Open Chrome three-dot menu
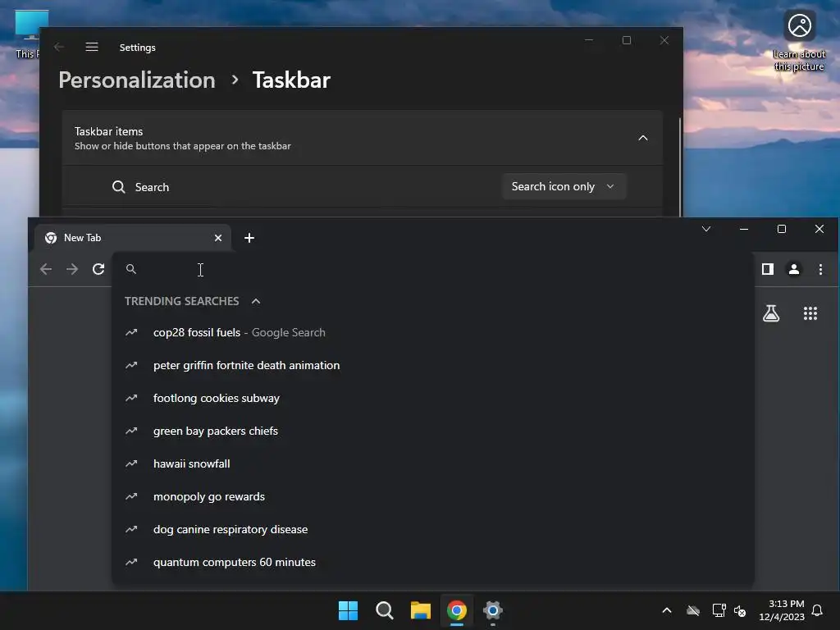The height and width of the screenshot is (630, 840). click(820, 269)
